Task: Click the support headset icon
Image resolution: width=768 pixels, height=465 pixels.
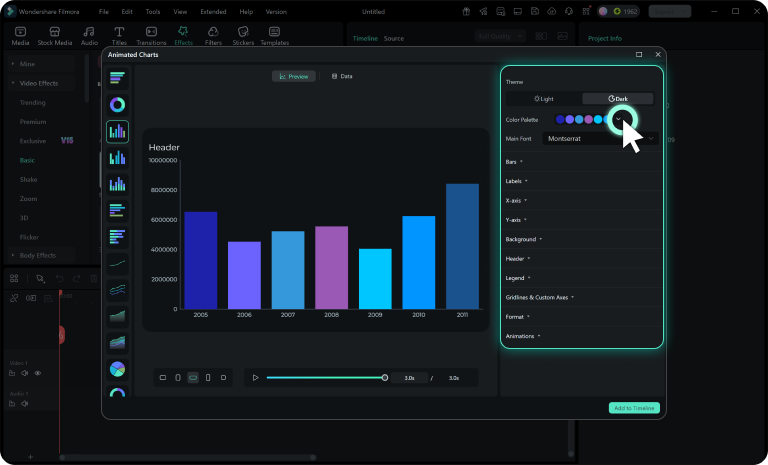Action: pyautogui.click(x=569, y=11)
